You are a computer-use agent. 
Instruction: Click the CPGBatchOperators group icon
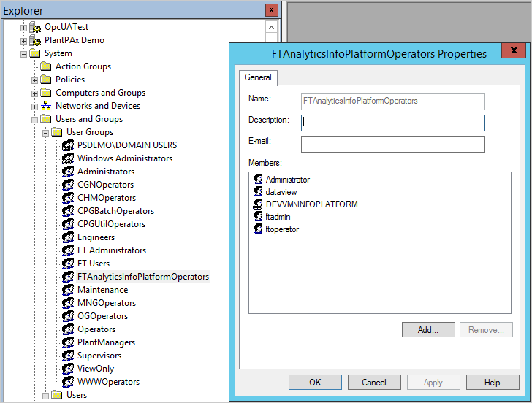(68, 211)
